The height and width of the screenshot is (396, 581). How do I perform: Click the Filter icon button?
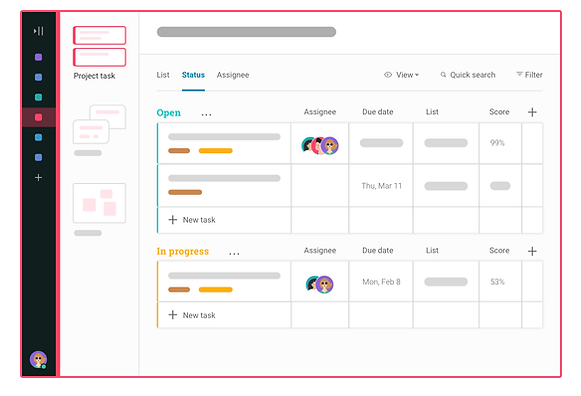(x=529, y=75)
